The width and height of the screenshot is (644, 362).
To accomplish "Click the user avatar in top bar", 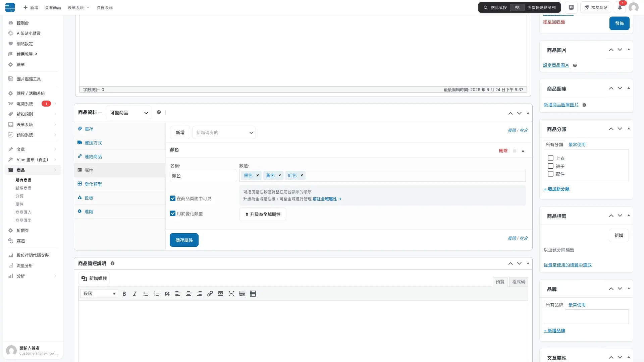I will 634,7.
